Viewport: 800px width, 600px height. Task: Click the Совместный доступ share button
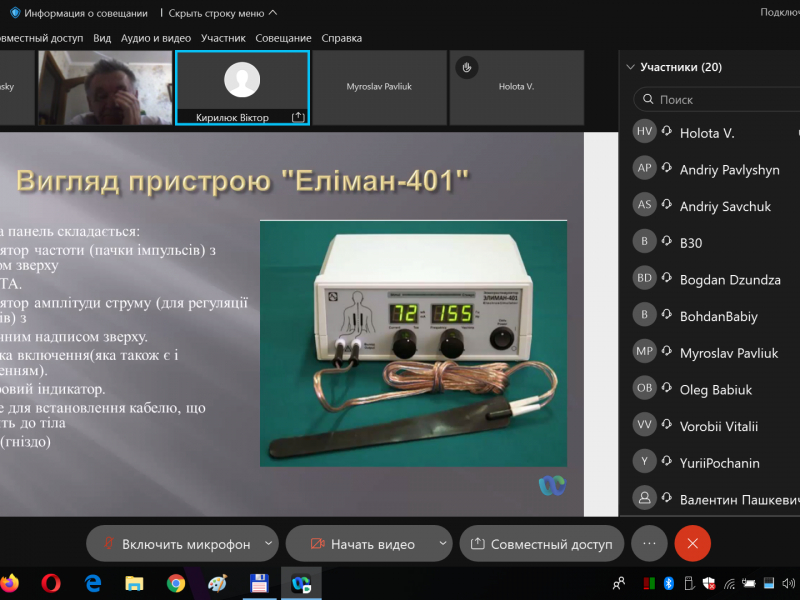(541, 544)
